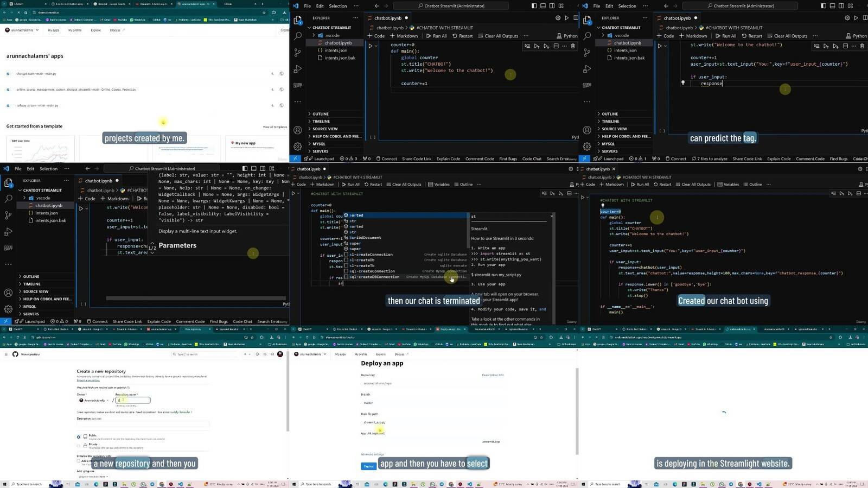The image size is (868, 488).
Task: Run the cell in the autocomplete suggestions window
Action: (293, 193)
